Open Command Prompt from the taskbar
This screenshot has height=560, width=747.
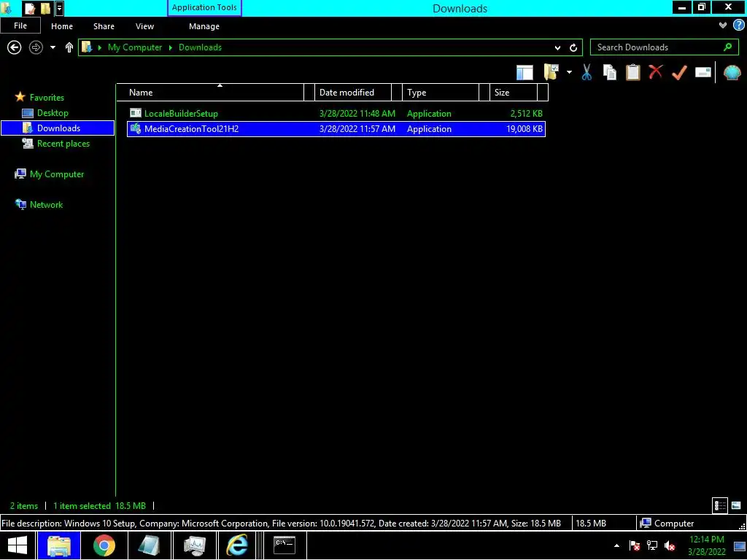pos(285,545)
